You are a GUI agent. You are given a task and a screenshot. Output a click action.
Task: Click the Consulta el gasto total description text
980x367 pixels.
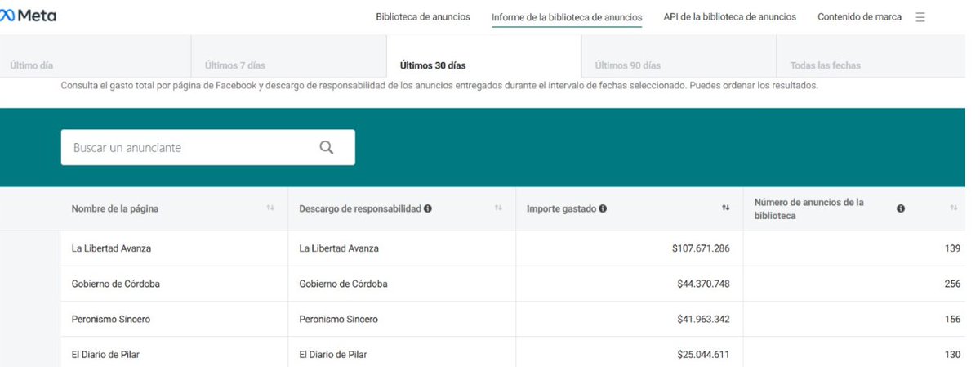pyautogui.click(x=439, y=85)
